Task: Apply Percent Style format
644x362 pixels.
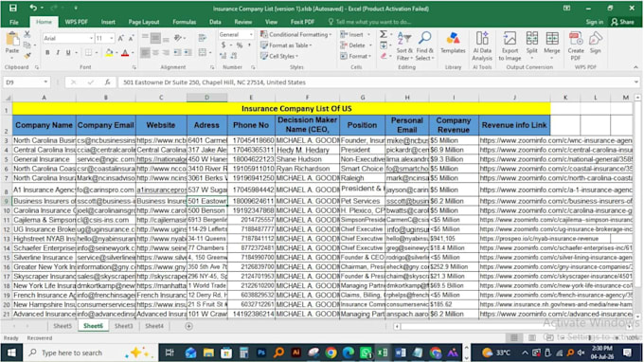Action: (x=239, y=45)
